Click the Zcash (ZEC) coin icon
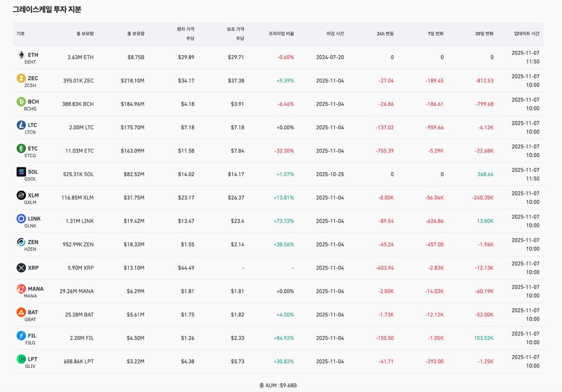 [21, 78]
